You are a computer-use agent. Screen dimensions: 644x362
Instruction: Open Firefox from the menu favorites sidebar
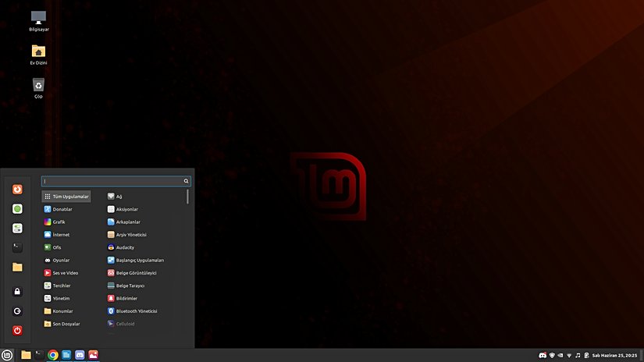click(17, 190)
